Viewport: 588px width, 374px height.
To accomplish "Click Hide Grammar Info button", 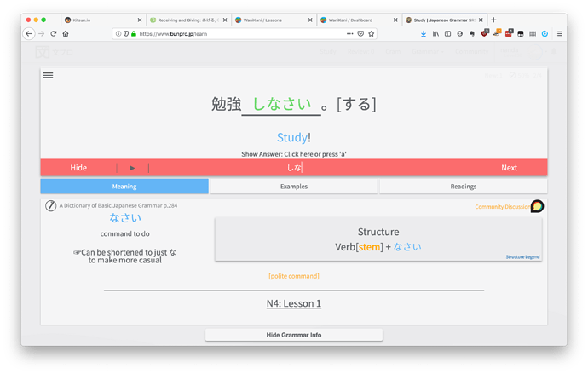I will tap(294, 335).
